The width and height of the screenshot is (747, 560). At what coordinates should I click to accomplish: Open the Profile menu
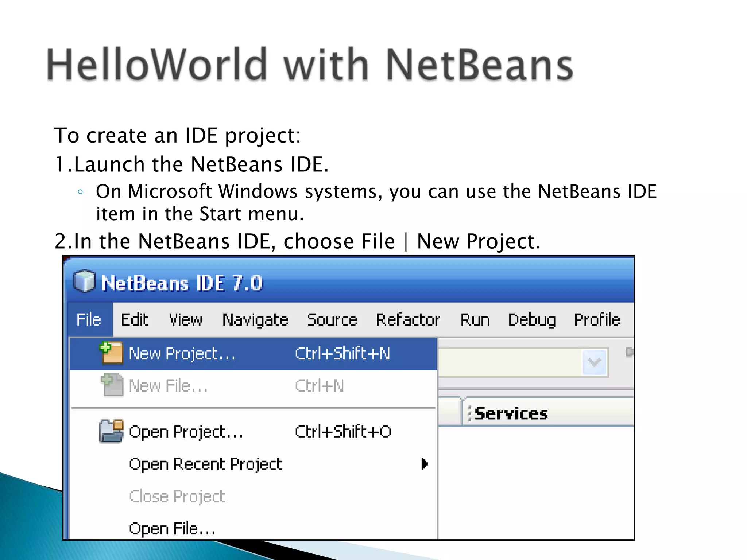(x=597, y=320)
